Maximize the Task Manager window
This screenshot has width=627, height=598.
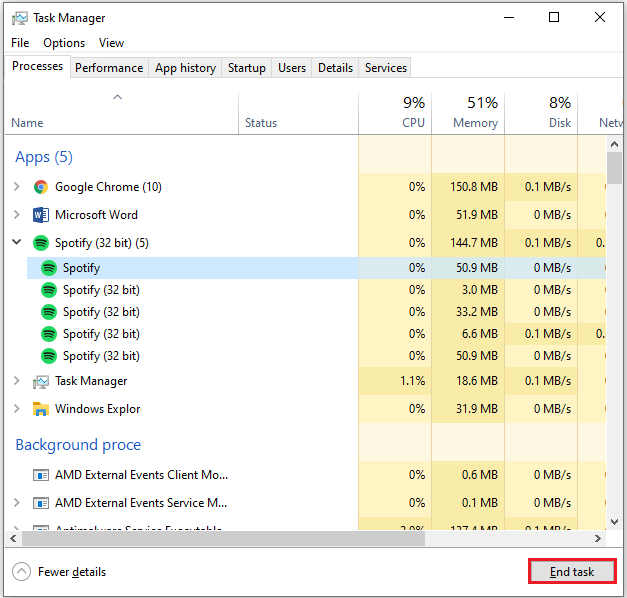point(554,18)
